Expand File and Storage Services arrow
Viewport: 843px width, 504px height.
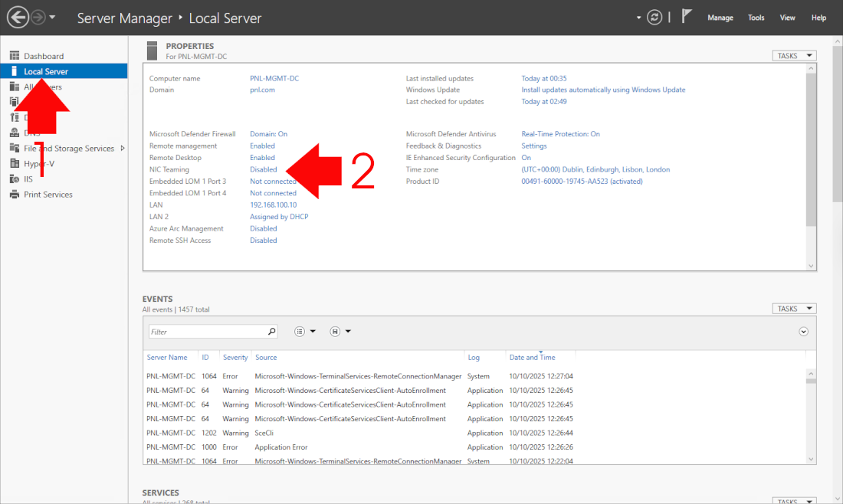coord(122,149)
